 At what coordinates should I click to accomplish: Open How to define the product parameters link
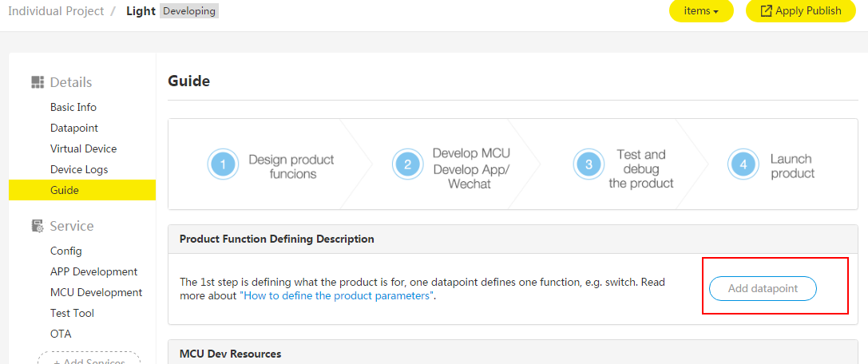[x=338, y=295]
